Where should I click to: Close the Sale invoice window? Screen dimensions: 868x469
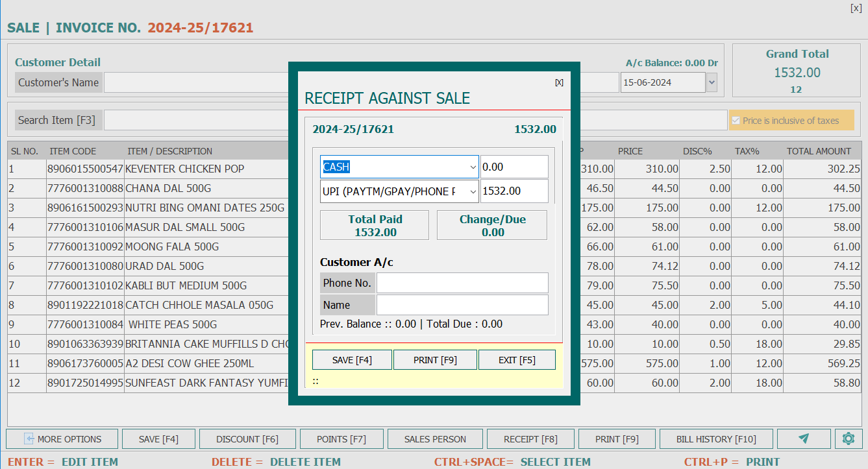tap(856, 8)
